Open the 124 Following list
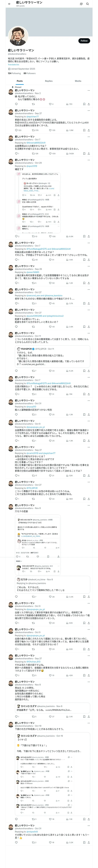Image resolution: width=98 pixels, height=868 pixels. [x=14, y=73]
